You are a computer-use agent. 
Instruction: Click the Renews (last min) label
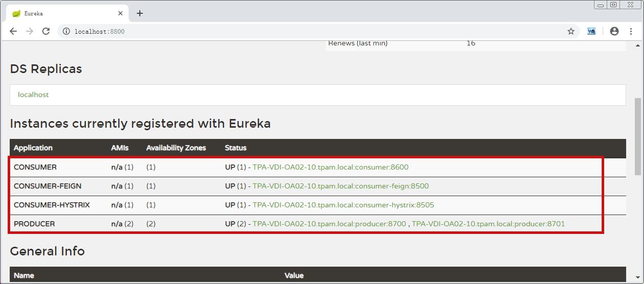click(358, 43)
